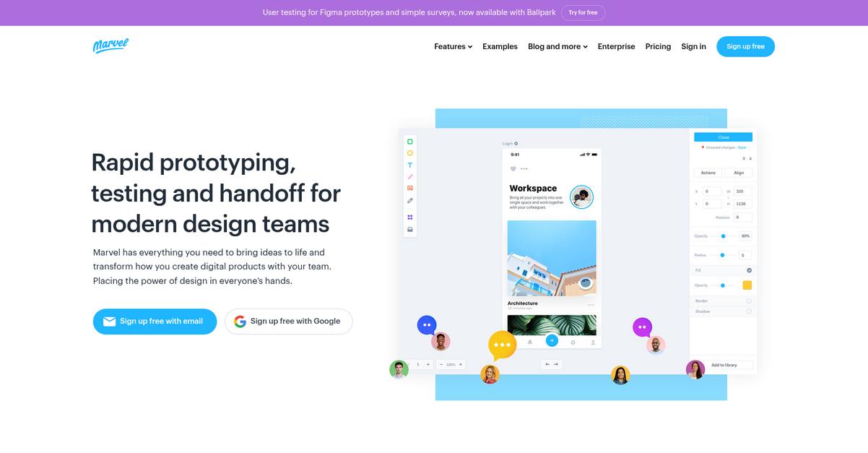Click Sign up free with email
Screen dimensions: 868x453
point(155,322)
